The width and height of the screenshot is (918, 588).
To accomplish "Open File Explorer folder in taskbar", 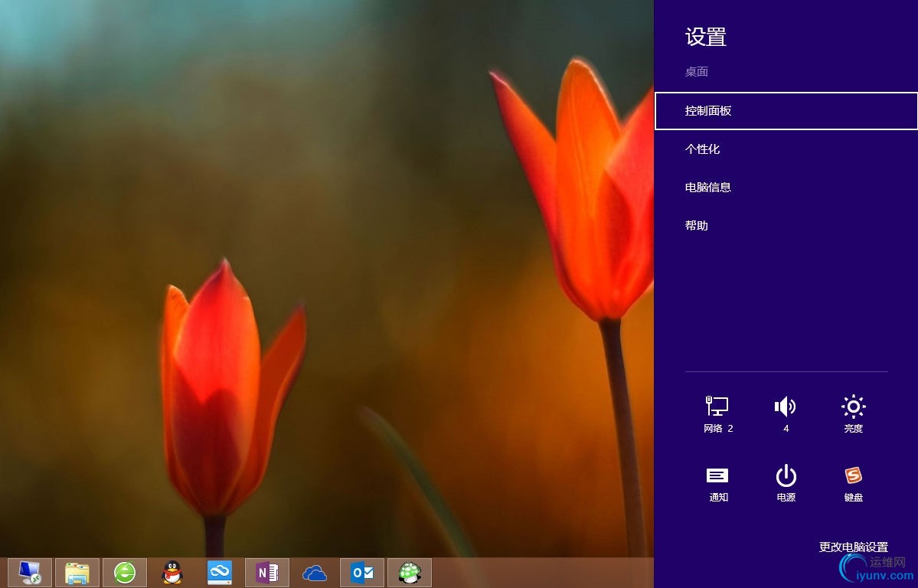I will (77, 572).
